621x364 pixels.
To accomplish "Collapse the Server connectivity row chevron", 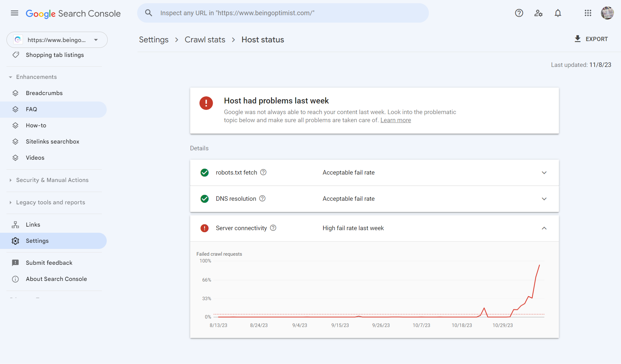I will pyautogui.click(x=544, y=228).
